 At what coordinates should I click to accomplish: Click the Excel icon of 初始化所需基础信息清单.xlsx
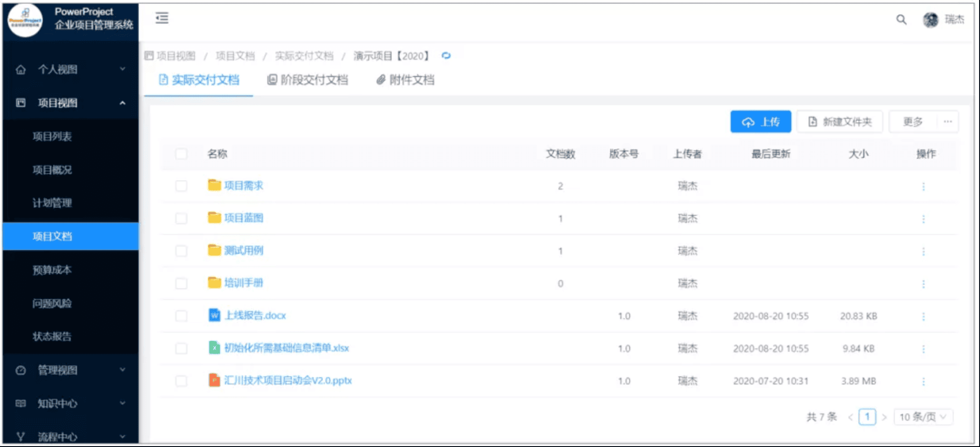[214, 348]
